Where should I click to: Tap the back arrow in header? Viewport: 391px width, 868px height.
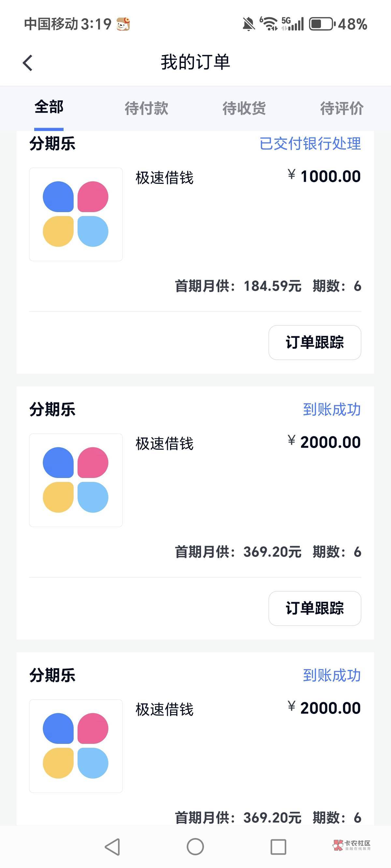28,63
